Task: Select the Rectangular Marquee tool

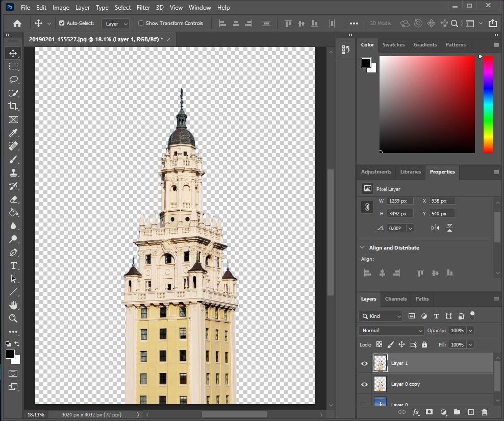Action: coord(13,66)
